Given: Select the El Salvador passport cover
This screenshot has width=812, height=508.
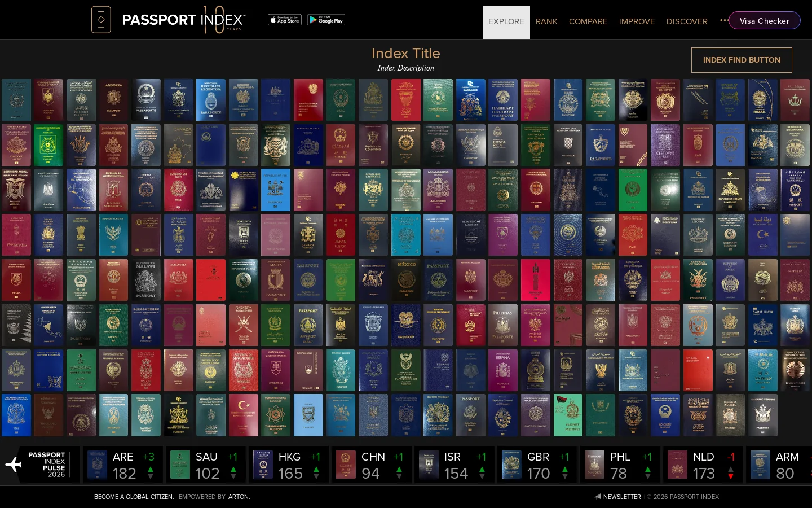Looking at the screenshot, I should tap(81, 190).
